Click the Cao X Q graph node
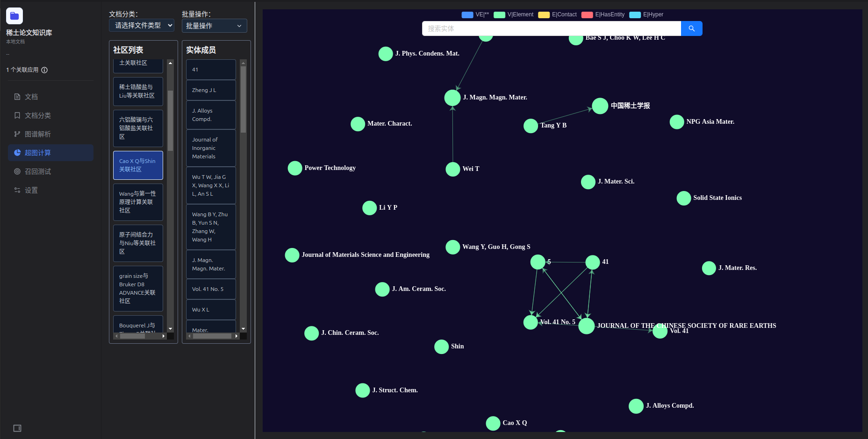This screenshot has height=439, width=868. (x=493, y=423)
